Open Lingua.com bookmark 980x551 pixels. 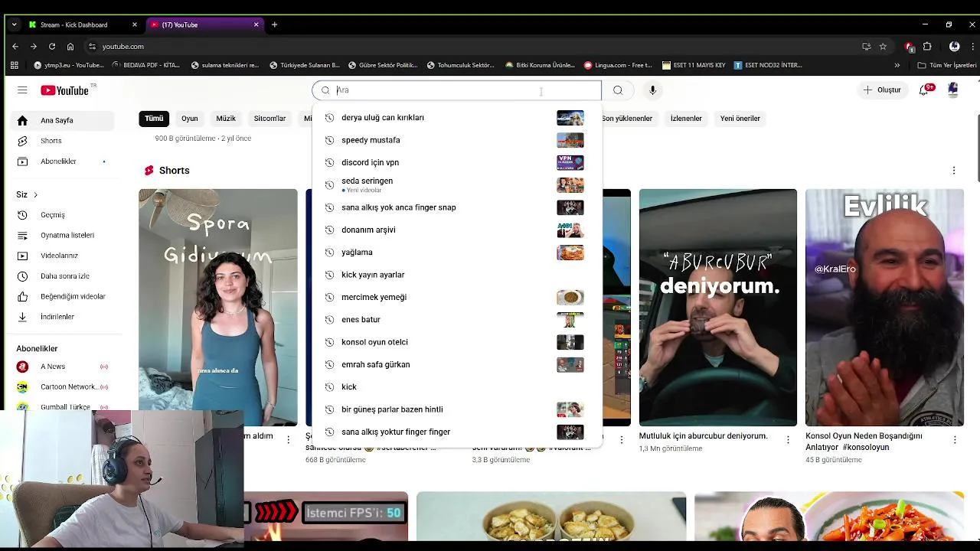[619, 65]
